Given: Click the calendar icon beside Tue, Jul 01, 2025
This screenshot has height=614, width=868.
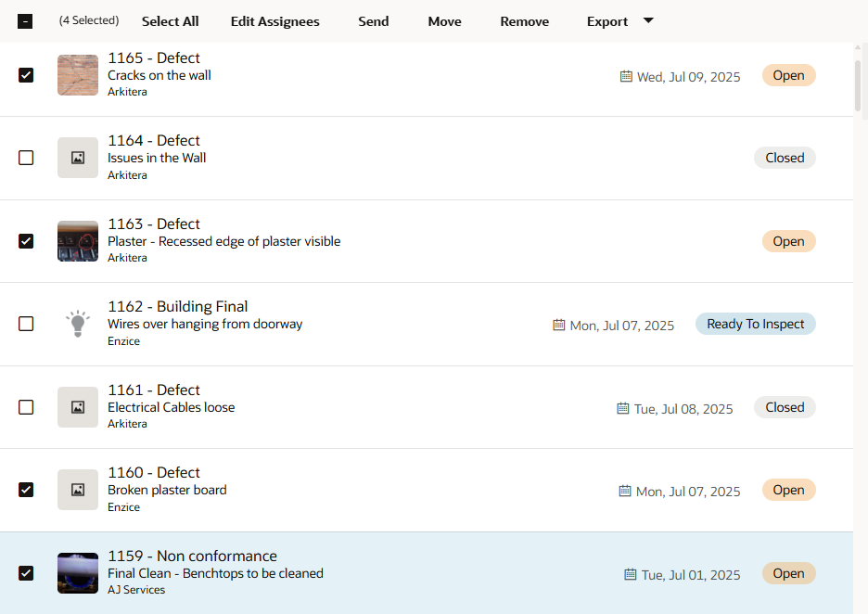Looking at the screenshot, I should (631, 574).
